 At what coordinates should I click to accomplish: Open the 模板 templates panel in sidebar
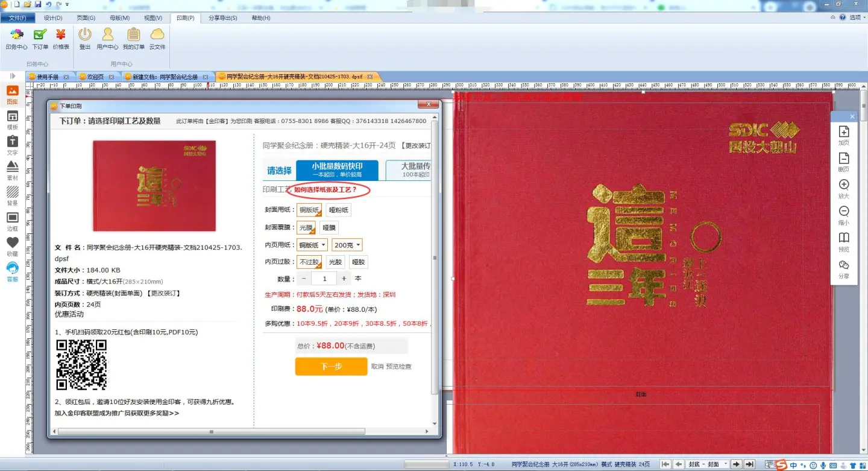tap(12, 121)
